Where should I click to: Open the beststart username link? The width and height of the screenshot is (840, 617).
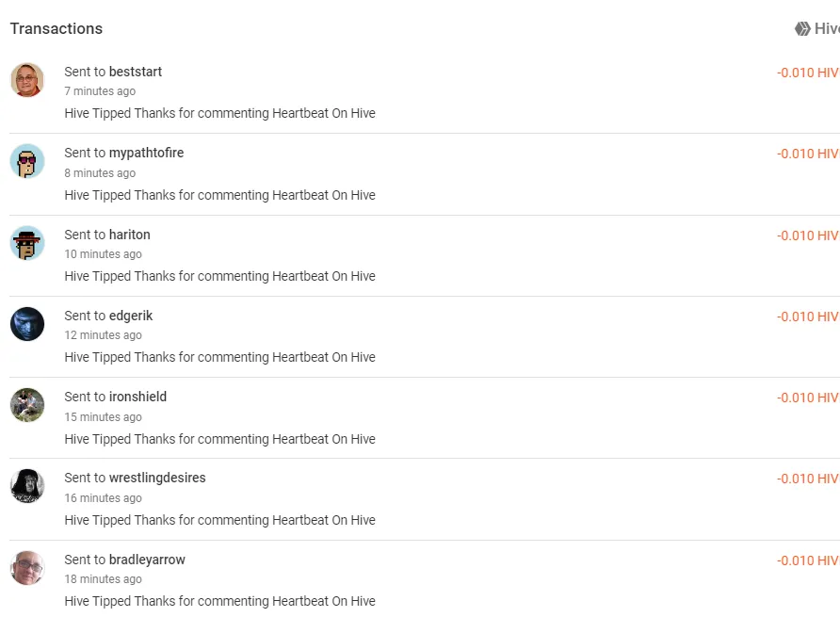point(136,72)
